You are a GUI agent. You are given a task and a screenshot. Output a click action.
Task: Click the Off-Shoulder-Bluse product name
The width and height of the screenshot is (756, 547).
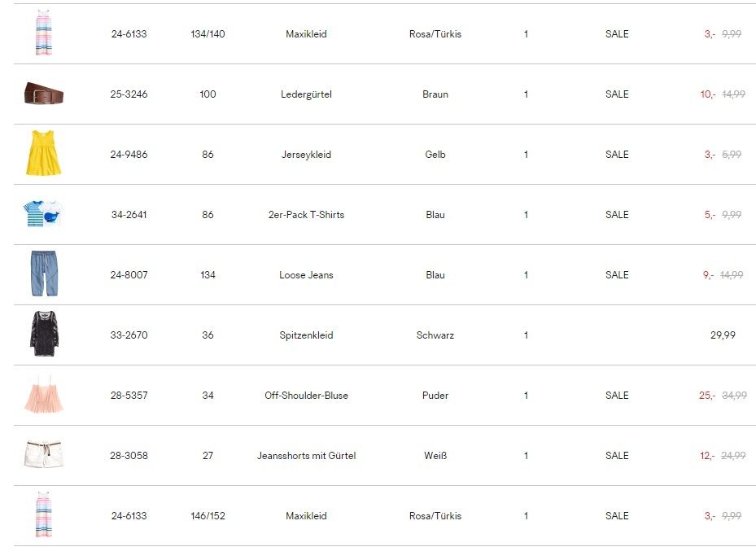pos(306,396)
